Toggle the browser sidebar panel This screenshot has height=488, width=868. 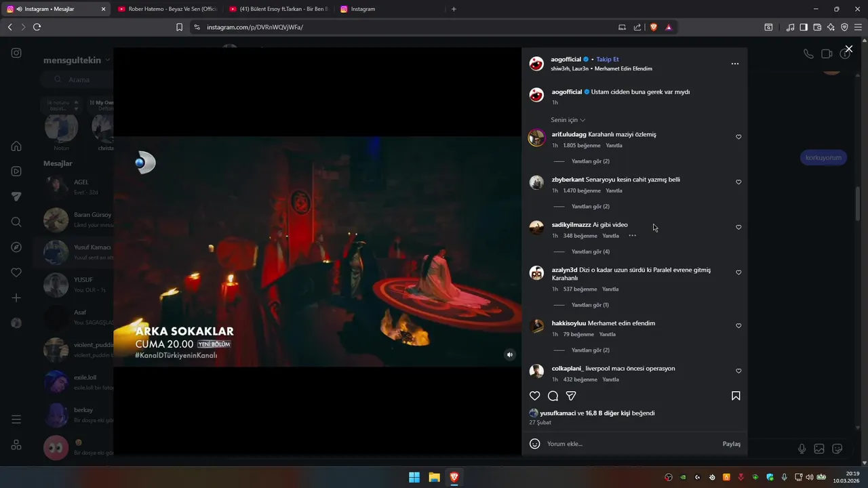click(804, 27)
